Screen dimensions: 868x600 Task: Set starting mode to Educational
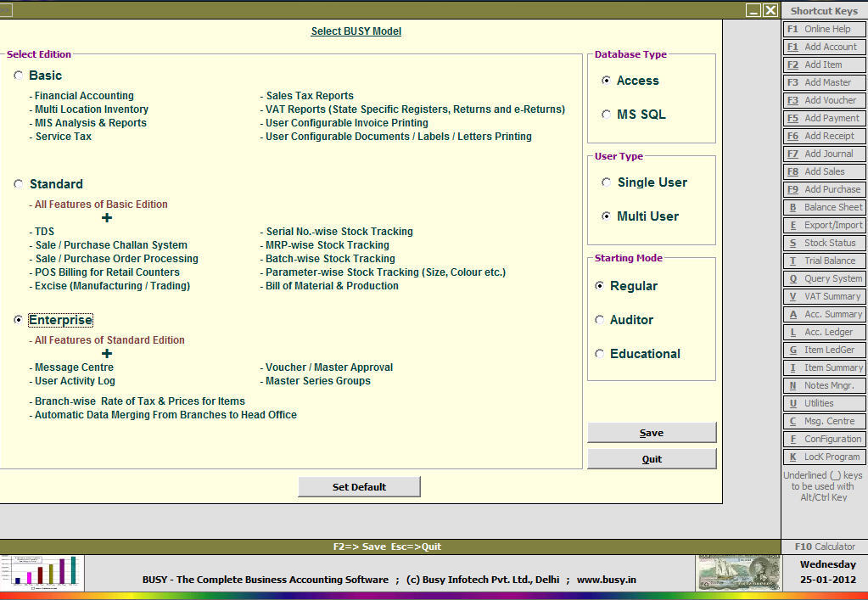pos(600,354)
